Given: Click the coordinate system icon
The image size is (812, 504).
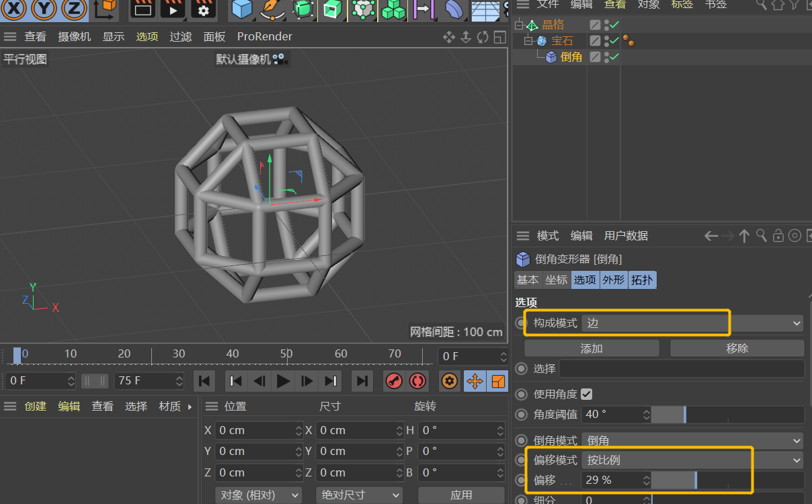Looking at the screenshot, I should tap(104, 9).
